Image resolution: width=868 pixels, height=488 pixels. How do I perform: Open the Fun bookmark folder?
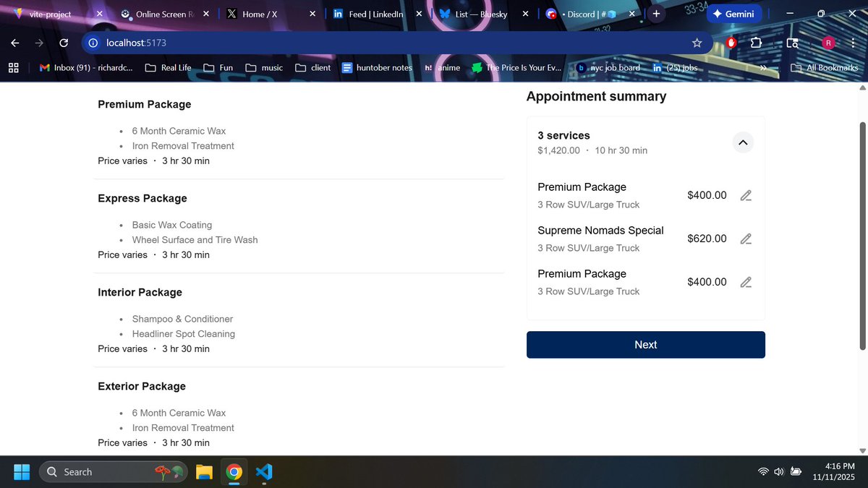(218, 67)
